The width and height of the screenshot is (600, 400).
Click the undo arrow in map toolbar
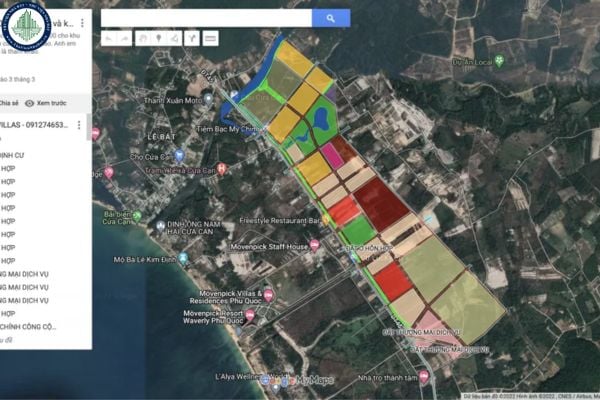click(109, 39)
